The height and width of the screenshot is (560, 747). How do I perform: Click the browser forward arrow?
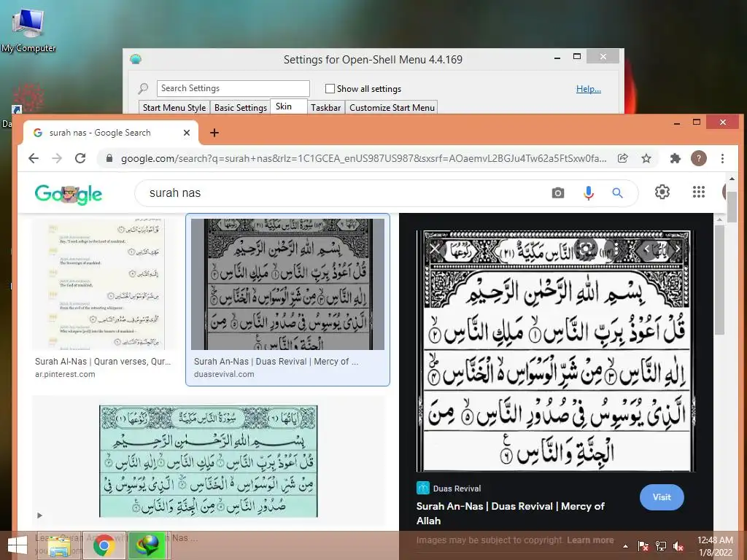tap(57, 158)
